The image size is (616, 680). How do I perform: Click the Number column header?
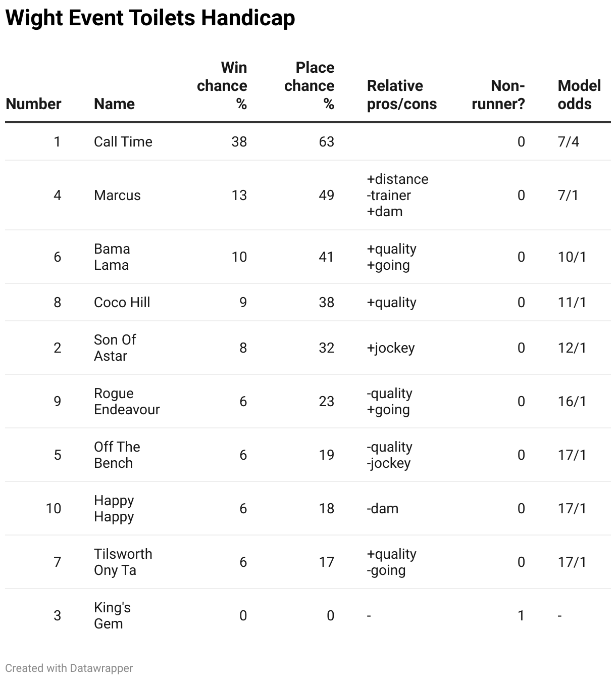[x=33, y=104]
